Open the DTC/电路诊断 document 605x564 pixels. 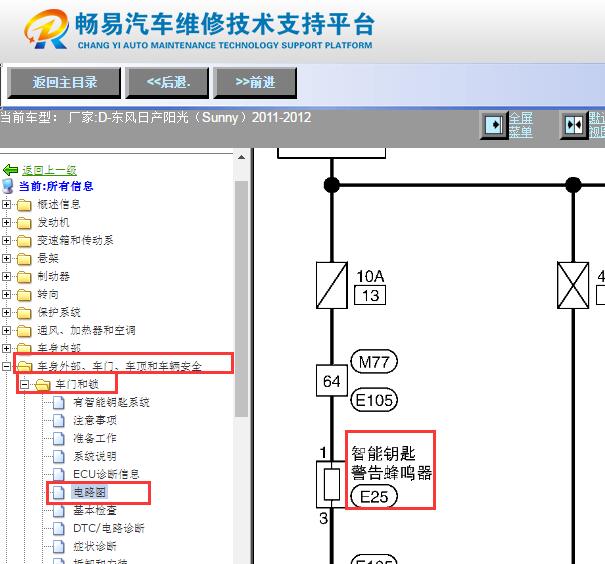tap(109, 528)
